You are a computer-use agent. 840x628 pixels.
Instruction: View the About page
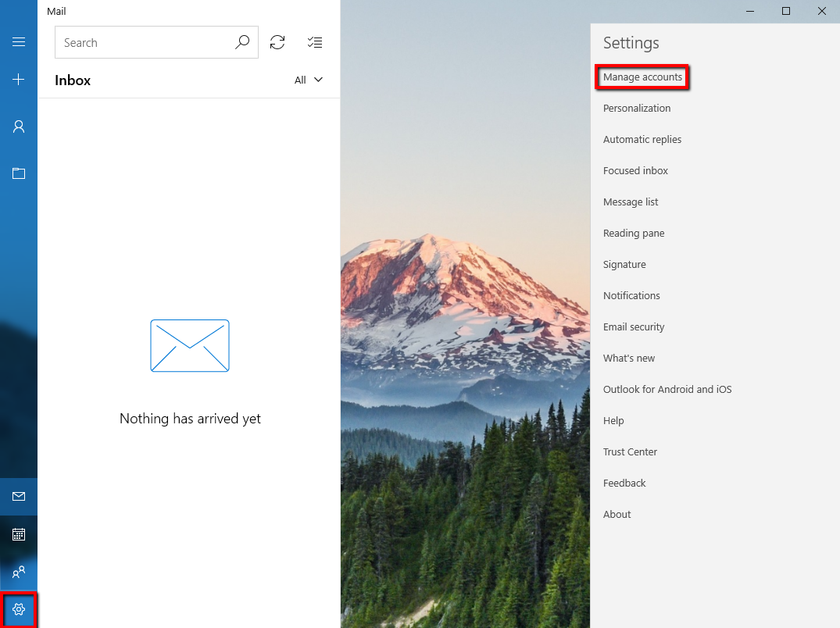point(617,514)
